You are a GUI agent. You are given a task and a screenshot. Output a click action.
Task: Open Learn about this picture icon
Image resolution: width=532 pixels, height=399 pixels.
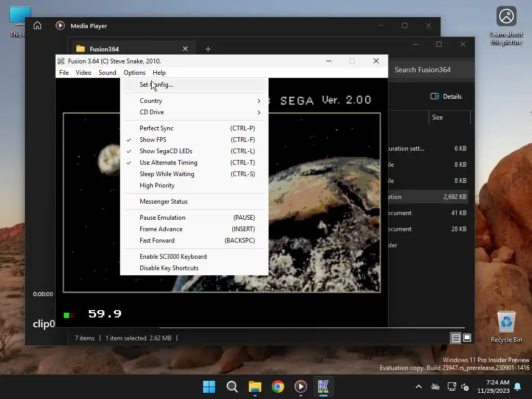[506, 25]
